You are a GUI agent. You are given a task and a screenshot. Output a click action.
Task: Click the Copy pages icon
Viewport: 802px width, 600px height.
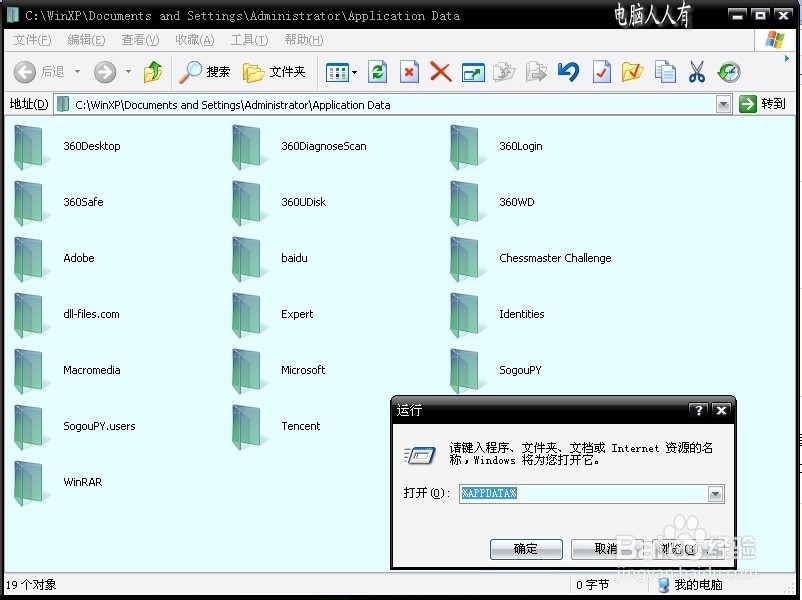click(x=665, y=72)
